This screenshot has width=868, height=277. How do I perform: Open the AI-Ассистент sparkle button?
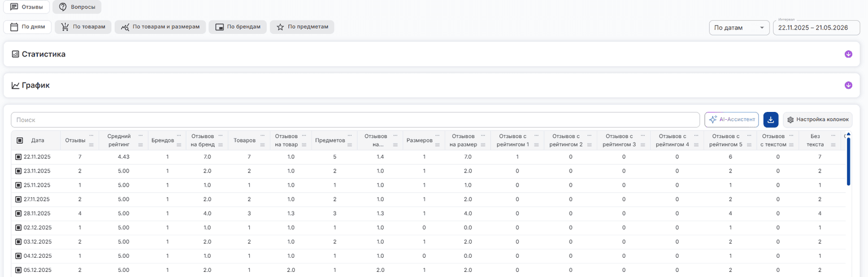click(731, 120)
